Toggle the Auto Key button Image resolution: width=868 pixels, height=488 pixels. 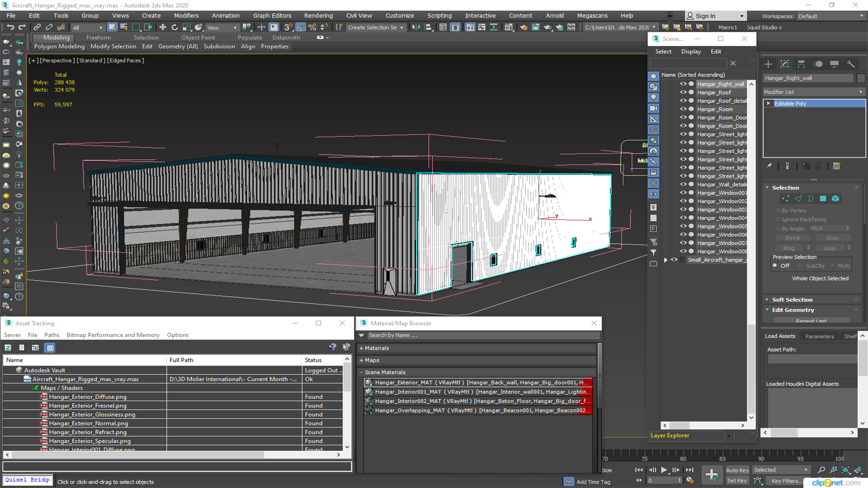click(737, 470)
